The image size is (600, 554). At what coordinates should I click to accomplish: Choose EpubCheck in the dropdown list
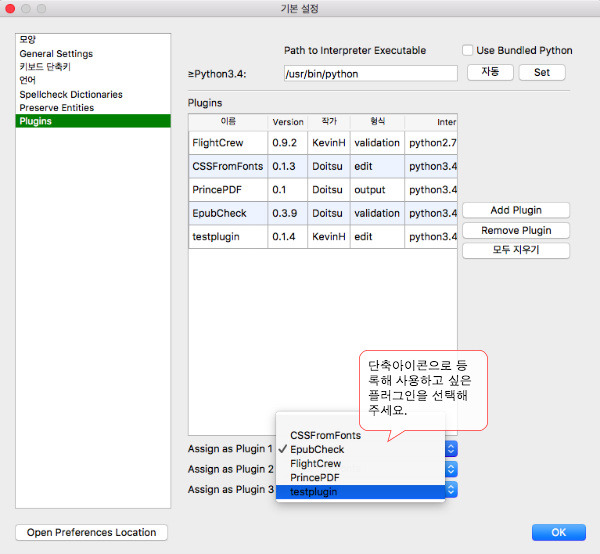[360, 449]
